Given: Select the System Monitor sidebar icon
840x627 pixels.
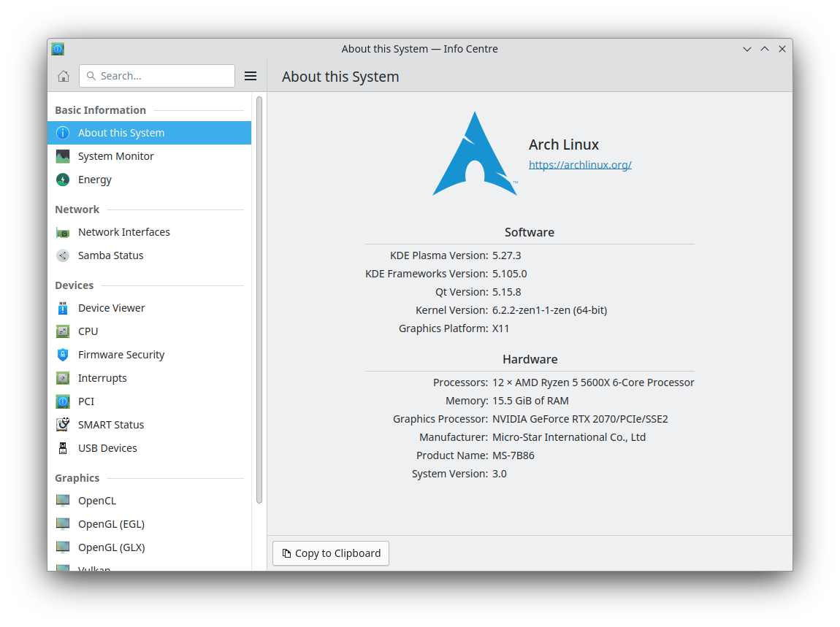Looking at the screenshot, I should pos(64,155).
